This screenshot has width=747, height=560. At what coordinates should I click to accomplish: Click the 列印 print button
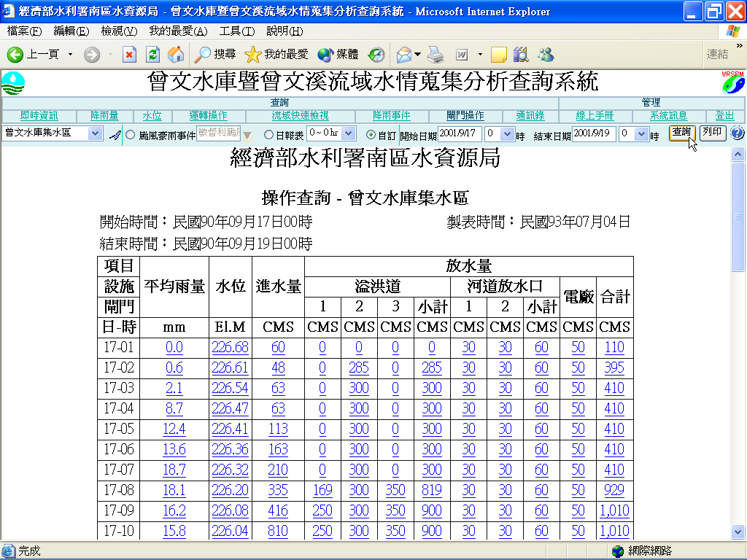[x=713, y=133]
